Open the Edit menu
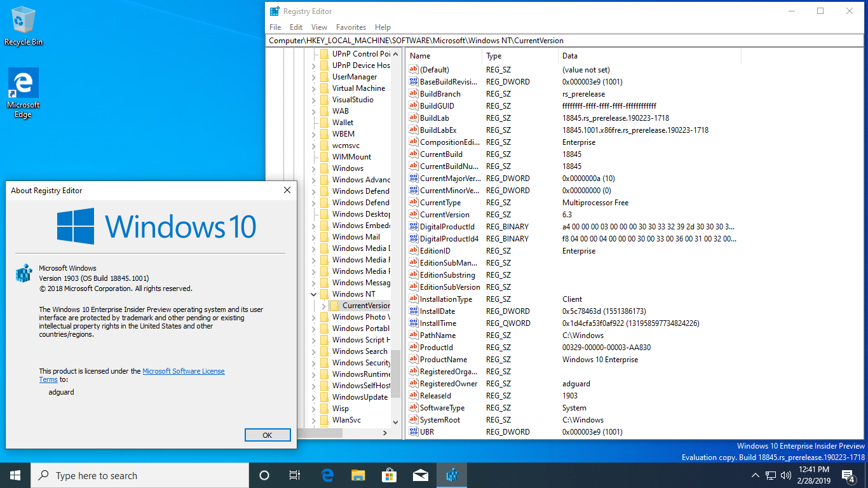The width and height of the screenshot is (868, 488). coord(296,27)
